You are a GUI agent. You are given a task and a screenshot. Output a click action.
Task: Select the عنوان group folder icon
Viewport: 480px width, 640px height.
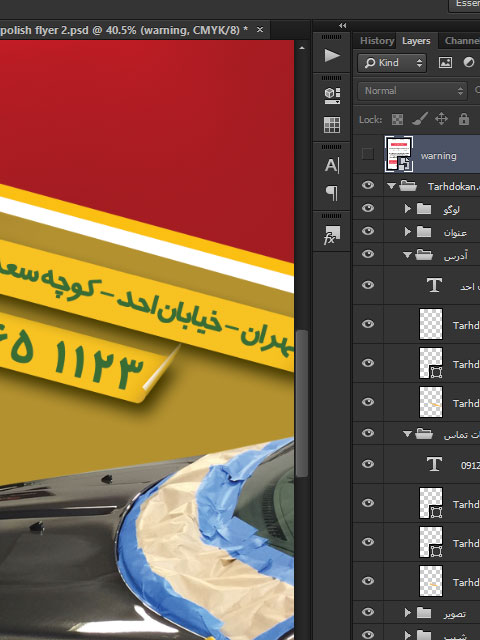tap(424, 232)
